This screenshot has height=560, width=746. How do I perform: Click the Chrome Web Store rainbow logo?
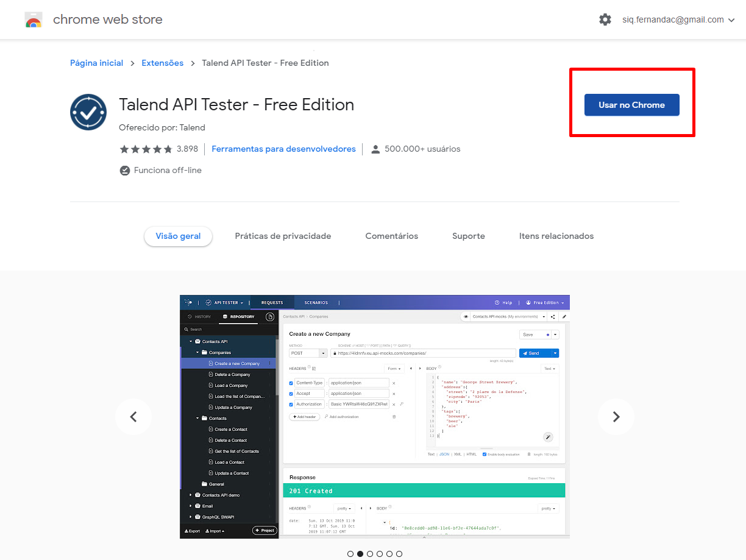coord(34,20)
